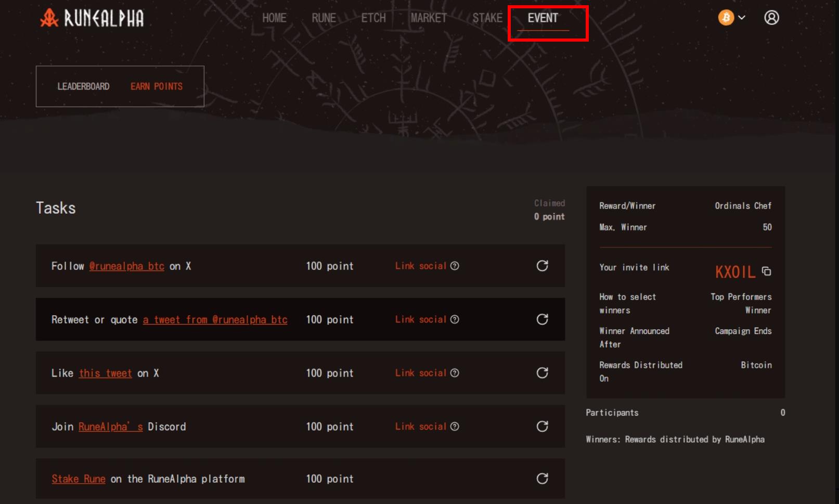Show help for Discord task Link social
This screenshot has width=839, height=504.
[455, 427]
